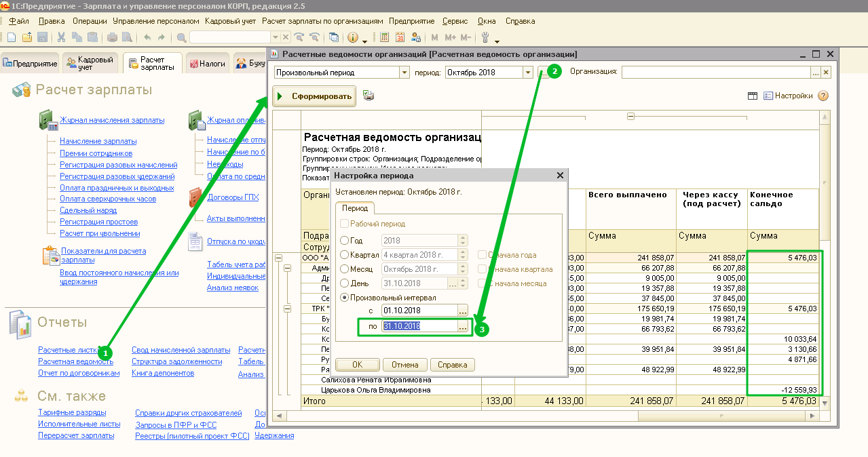This screenshot has height=457, width=868.
Task: Click the Сформировать button
Action: [315, 96]
